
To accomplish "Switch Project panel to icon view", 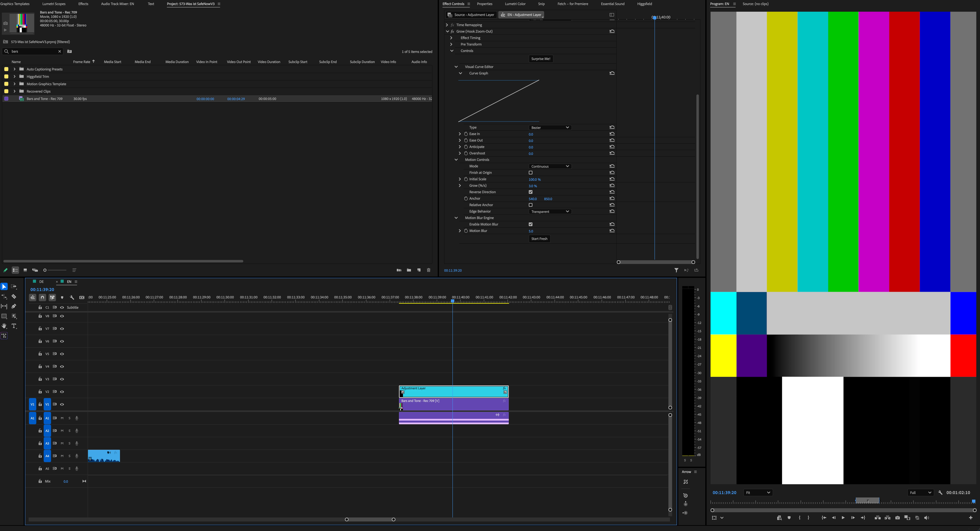I will [25, 270].
